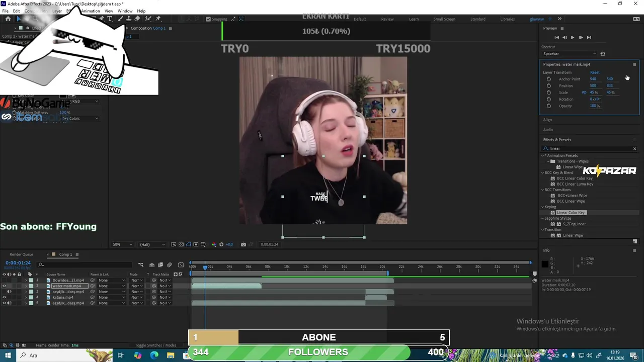The width and height of the screenshot is (644, 362).
Task: Jump to last frame button in Preview
Action: (x=589, y=37)
